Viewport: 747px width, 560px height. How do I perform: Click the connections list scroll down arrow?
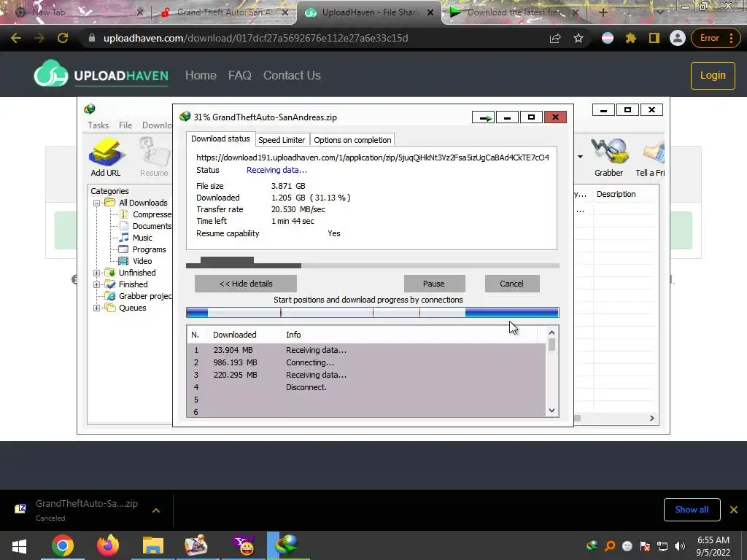(x=551, y=411)
